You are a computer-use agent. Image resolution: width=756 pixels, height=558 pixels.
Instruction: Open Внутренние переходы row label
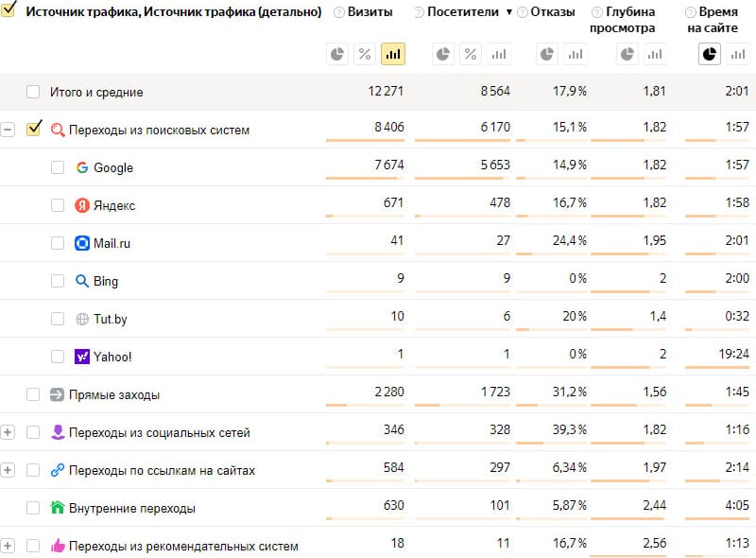tap(132, 508)
